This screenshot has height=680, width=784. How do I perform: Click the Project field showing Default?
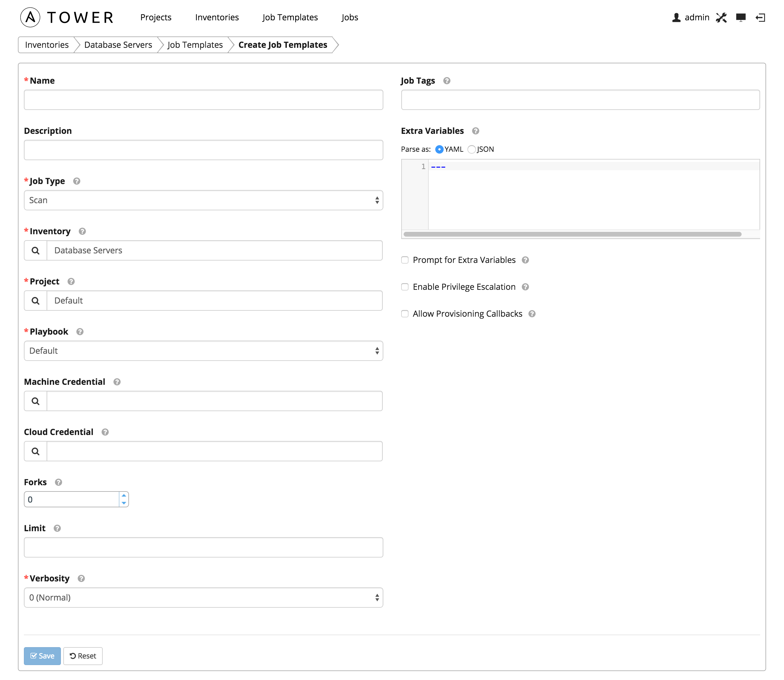(x=215, y=301)
